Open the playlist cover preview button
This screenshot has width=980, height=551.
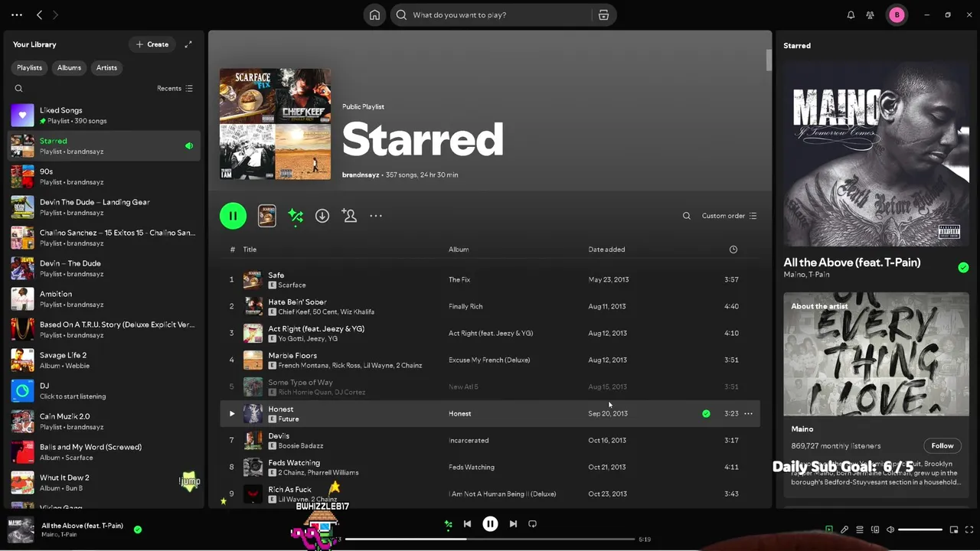point(266,216)
